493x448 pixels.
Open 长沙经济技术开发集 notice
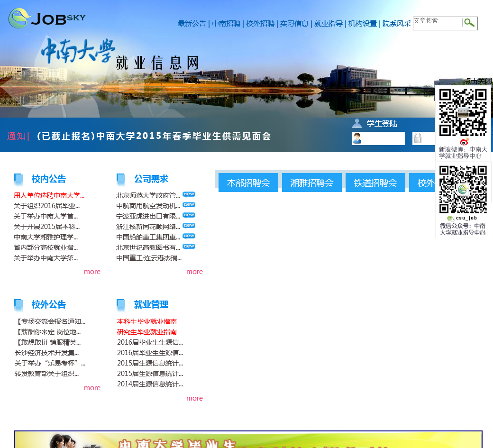(46, 352)
